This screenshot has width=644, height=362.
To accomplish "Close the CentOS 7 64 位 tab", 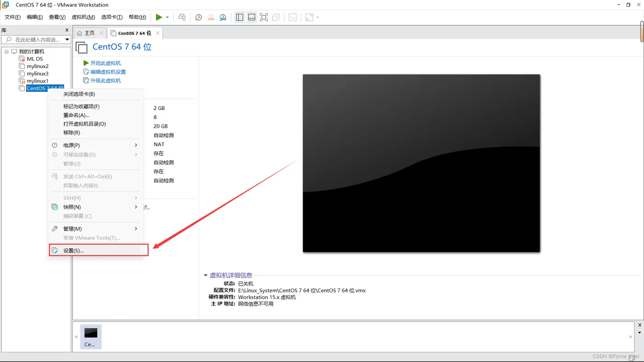I will pyautogui.click(x=158, y=33).
